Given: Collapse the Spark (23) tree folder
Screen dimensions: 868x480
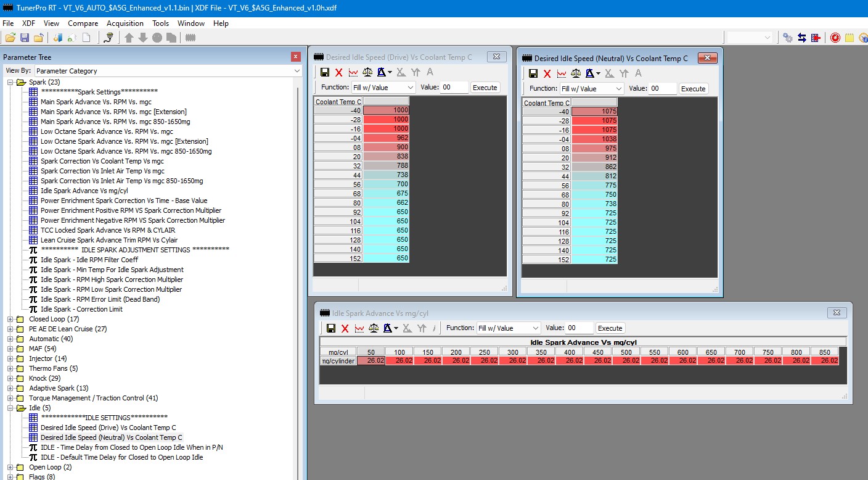Looking at the screenshot, I should [x=10, y=82].
